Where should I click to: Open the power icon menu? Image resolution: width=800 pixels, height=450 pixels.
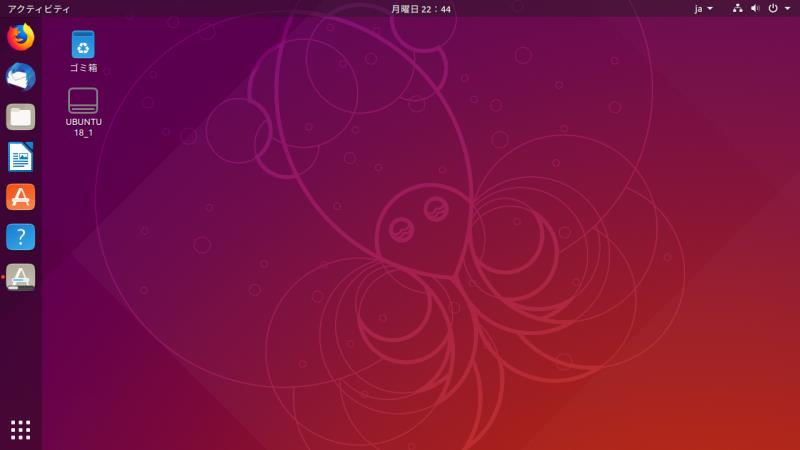[x=773, y=8]
